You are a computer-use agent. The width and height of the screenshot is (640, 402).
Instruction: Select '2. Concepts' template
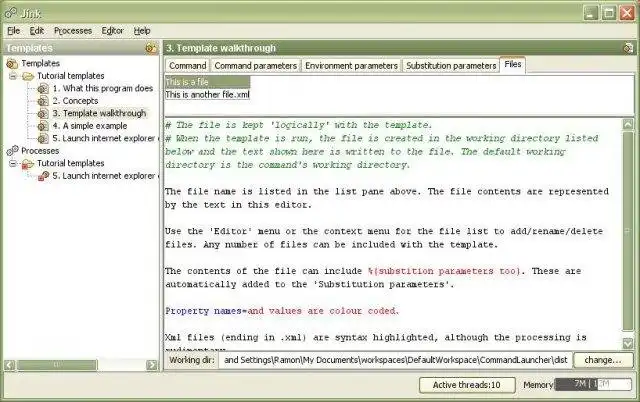point(75,101)
